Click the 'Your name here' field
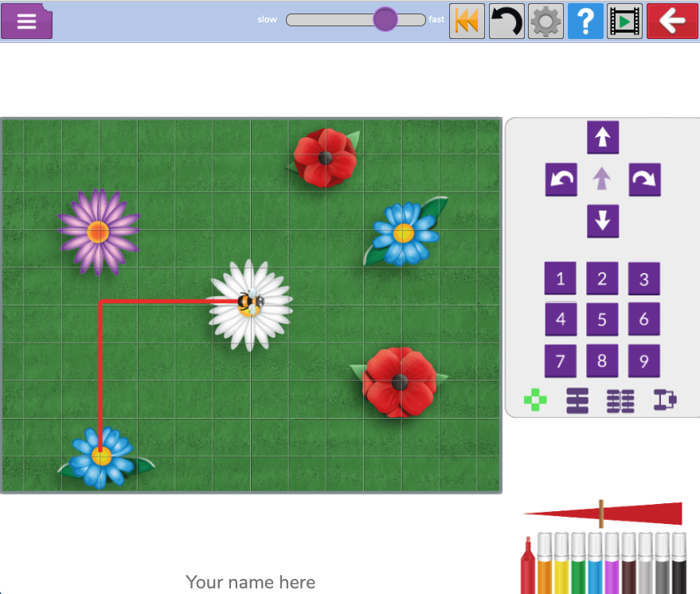 [250, 582]
